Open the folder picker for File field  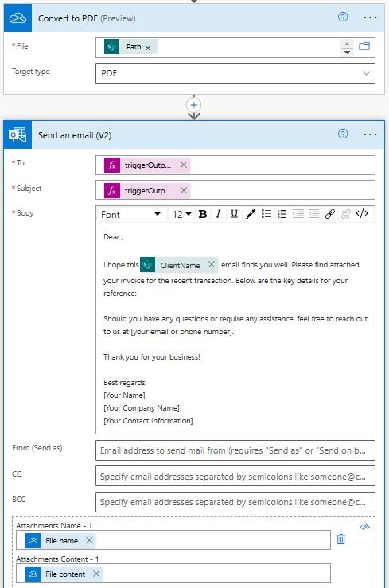click(364, 46)
